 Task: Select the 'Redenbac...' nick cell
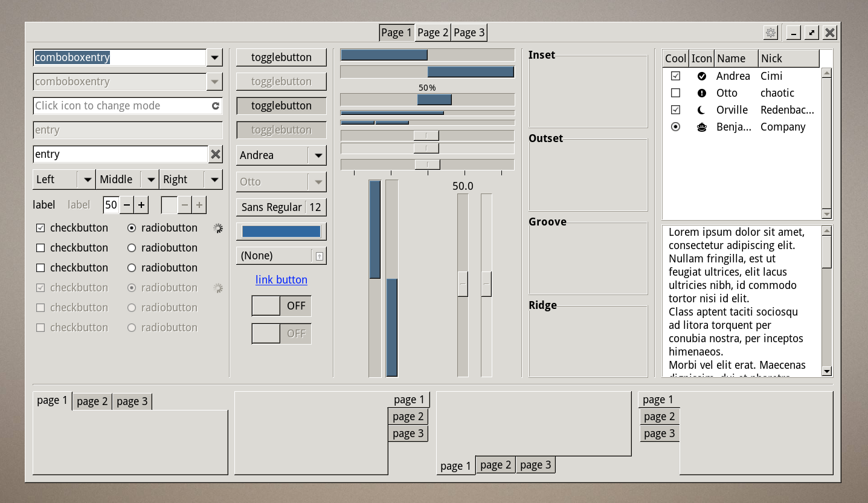tap(788, 110)
